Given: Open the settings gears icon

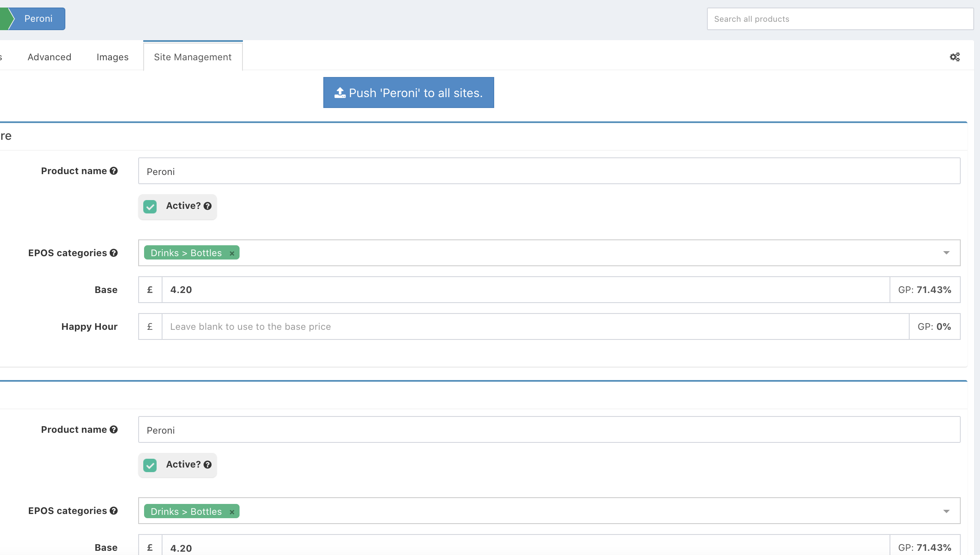Looking at the screenshot, I should coord(954,57).
